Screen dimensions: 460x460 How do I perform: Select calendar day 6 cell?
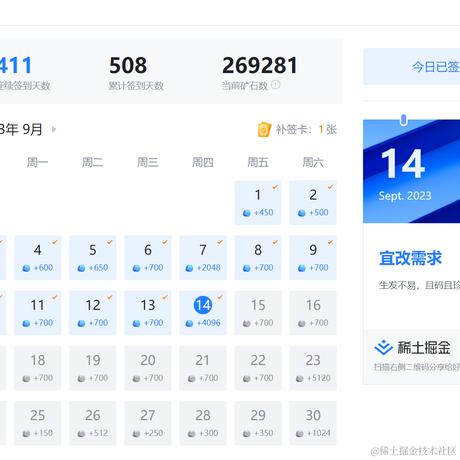click(x=148, y=258)
